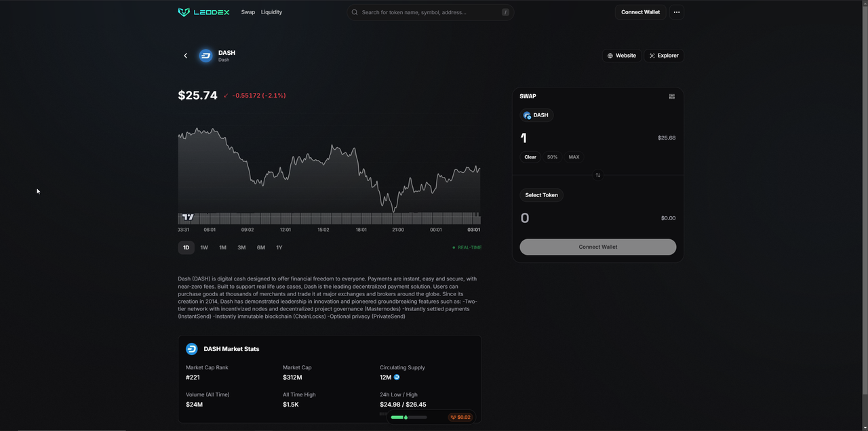Select the 1M chart range
The image size is (868, 431).
click(222, 247)
